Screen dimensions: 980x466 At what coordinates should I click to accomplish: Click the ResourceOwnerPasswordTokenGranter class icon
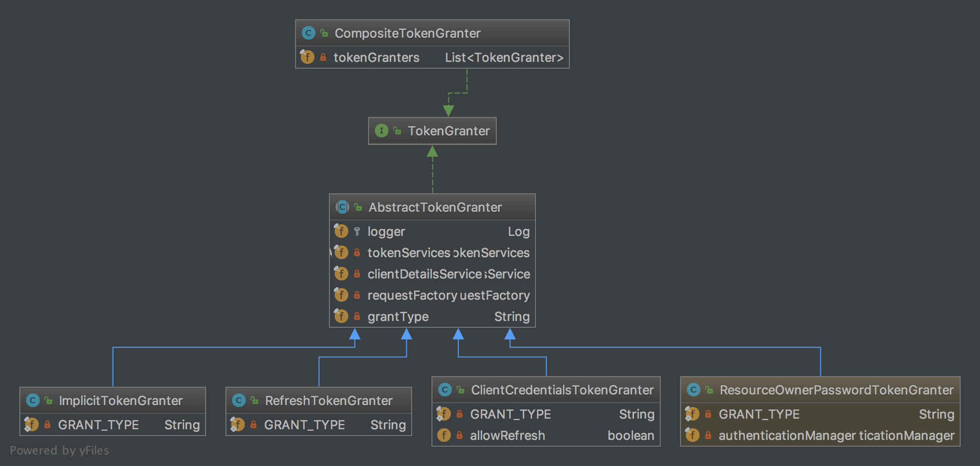point(693,390)
